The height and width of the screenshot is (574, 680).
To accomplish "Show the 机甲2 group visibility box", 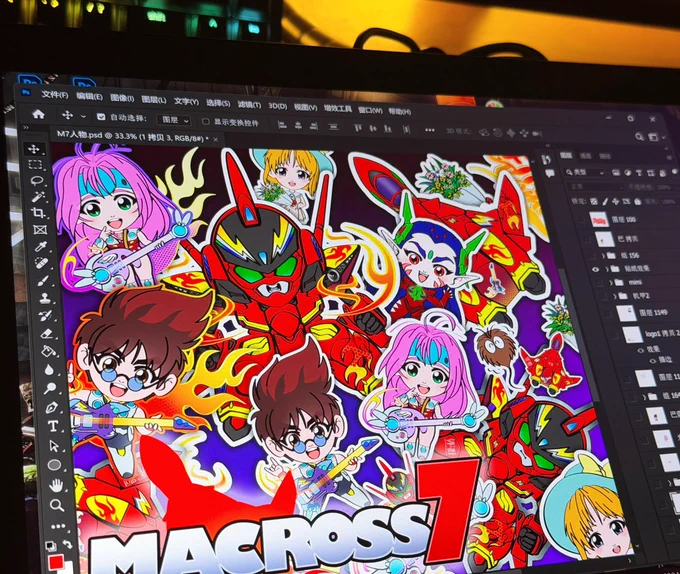I will pos(604,296).
